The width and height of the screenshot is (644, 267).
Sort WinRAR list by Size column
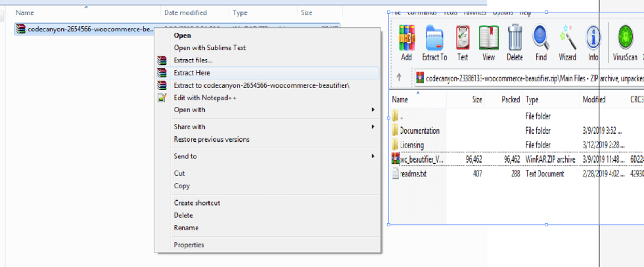476,100
